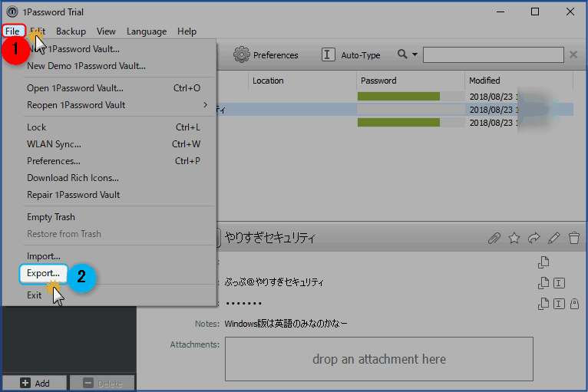Auto-type the ぷっぷ@やりすぎセキュリティ field
The height and width of the screenshot is (392, 588).
(x=559, y=283)
